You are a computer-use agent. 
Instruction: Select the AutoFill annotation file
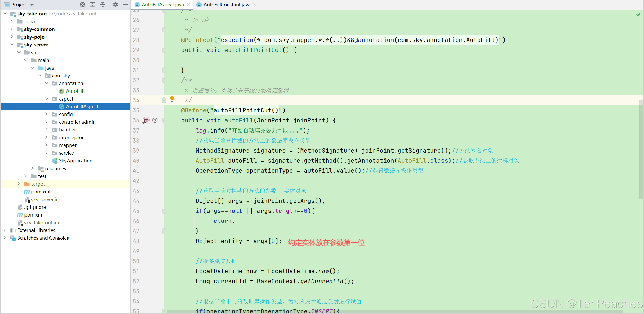coord(74,91)
